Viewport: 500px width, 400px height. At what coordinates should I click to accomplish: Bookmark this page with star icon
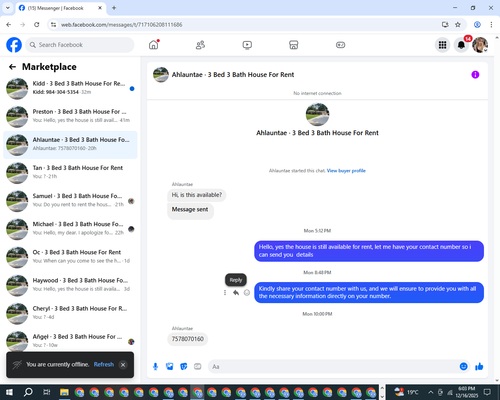point(458,25)
